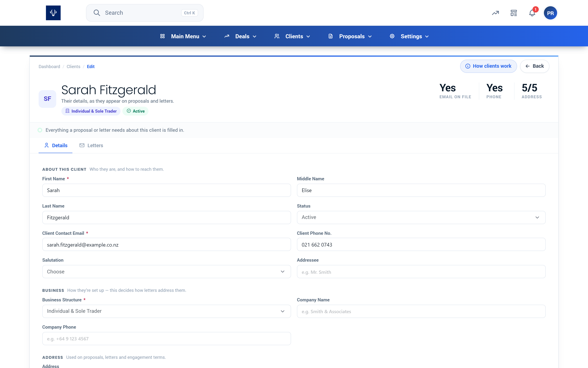Focus the Search field
The height and width of the screenshot is (368, 588).
click(x=145, y=13)
